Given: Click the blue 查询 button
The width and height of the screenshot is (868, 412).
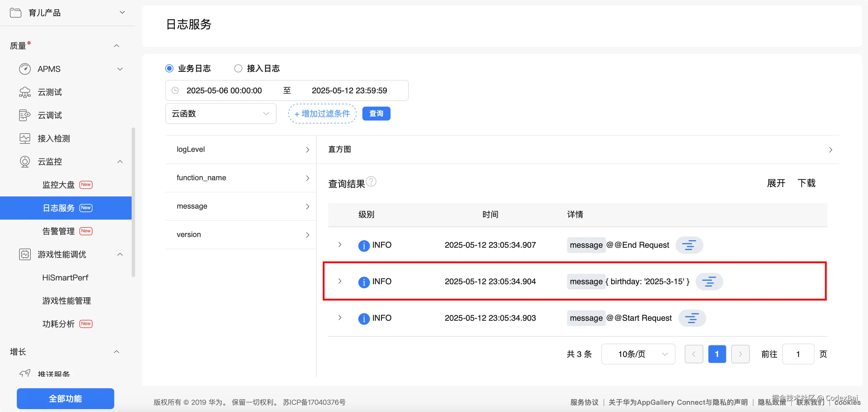Looking at the screenshot, I should click(376, 114).
